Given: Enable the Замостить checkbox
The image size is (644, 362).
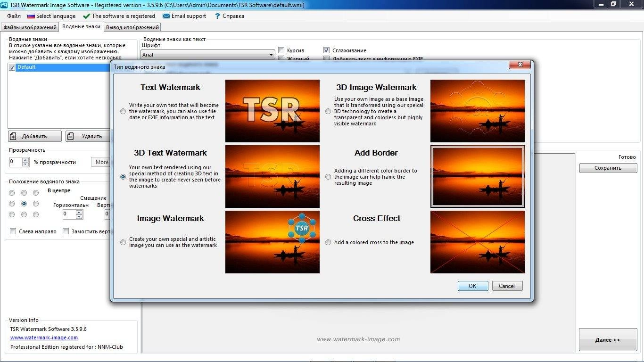Looking at the screenshot, I should 66,231.
